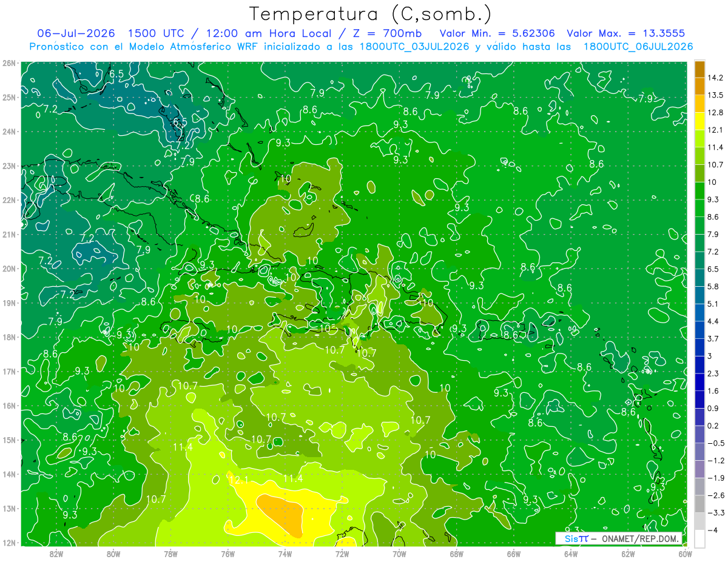Click the '76W' longitude axis label
Image resolution: width=728 pixels, height=562 pixels.
228,554
